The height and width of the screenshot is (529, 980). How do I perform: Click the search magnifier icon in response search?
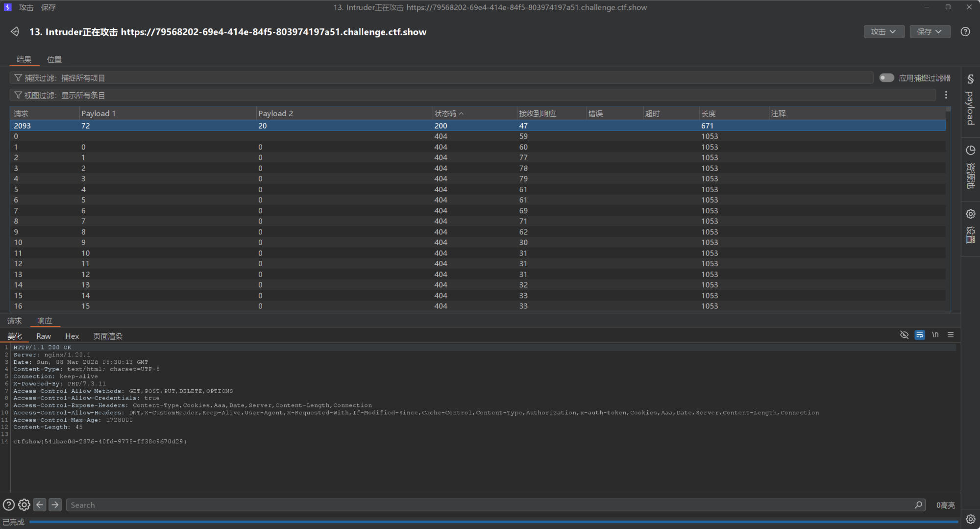click(918, 505)
